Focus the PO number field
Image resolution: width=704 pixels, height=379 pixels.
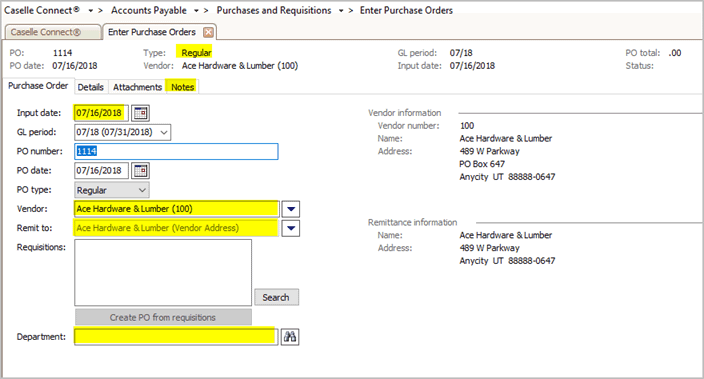coord(176,151)
